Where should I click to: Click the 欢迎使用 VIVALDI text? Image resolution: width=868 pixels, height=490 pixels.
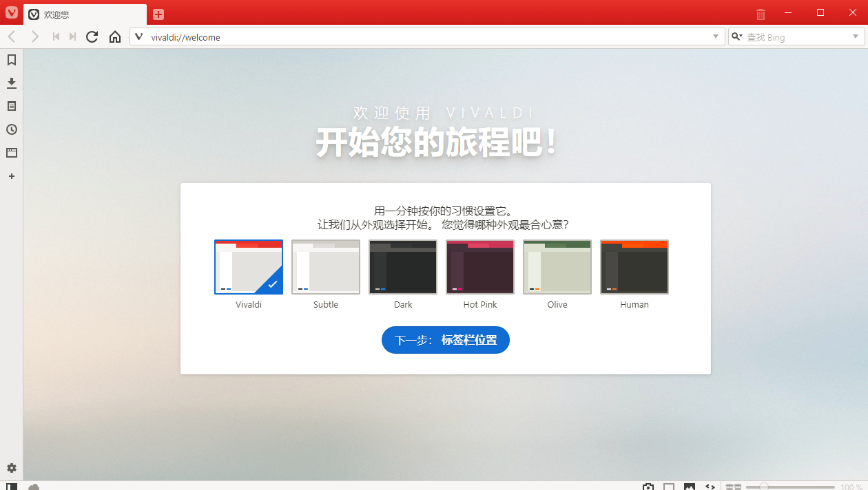click(444, 113)
